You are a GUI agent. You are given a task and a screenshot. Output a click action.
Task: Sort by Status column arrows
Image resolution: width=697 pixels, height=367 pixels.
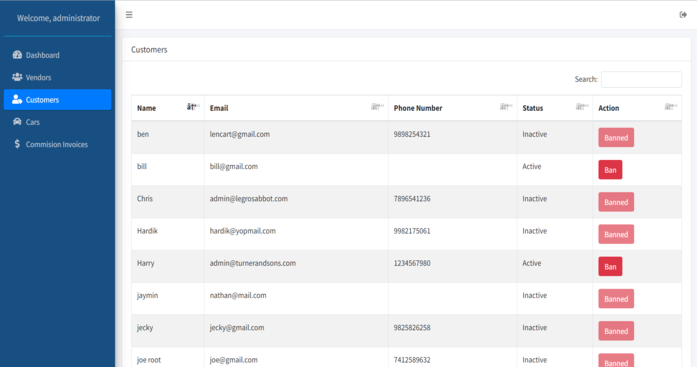[582, 107]
